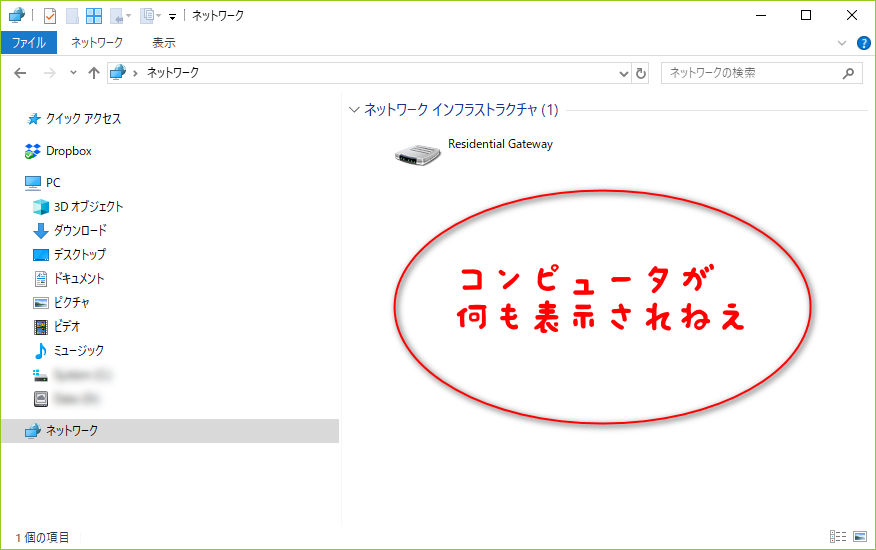Open the ファイル menu tab
Viewport: 876px width, 550px height.
[x=29, y=43]
